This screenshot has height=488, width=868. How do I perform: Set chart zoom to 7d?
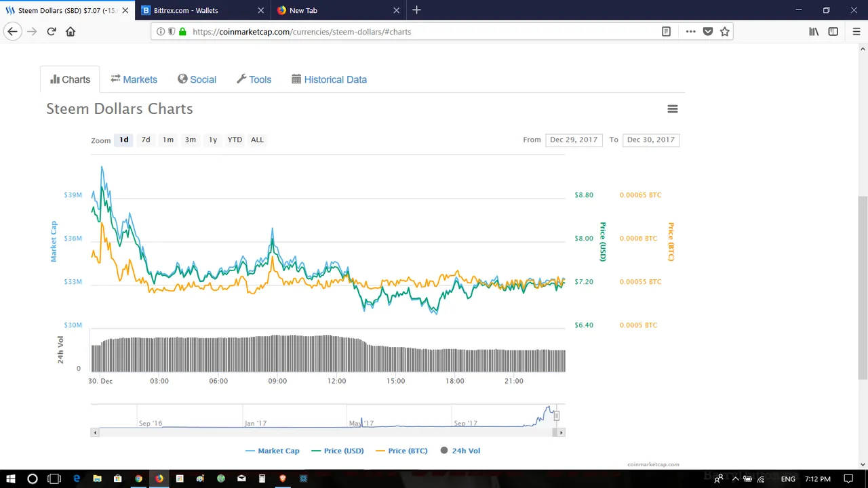[146, 140]
